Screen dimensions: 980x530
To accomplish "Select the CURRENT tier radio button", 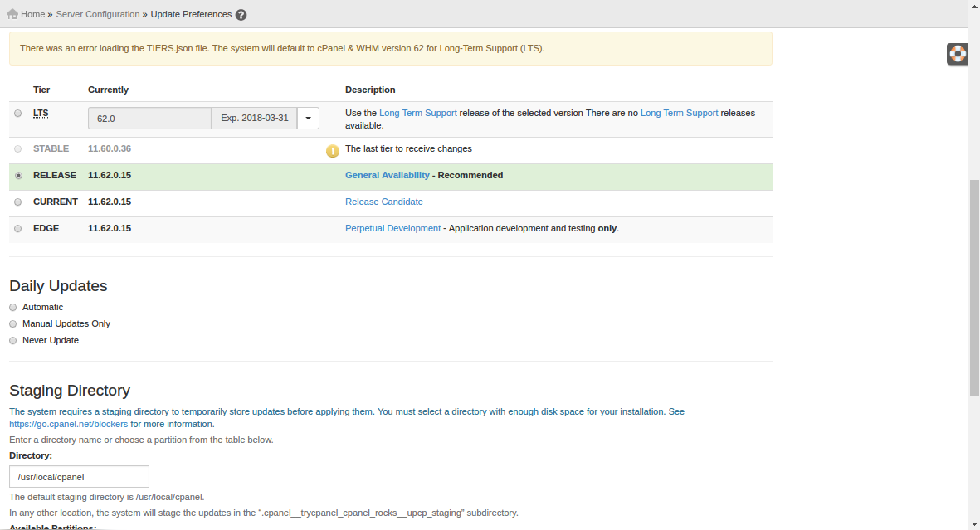I will 18,202.
